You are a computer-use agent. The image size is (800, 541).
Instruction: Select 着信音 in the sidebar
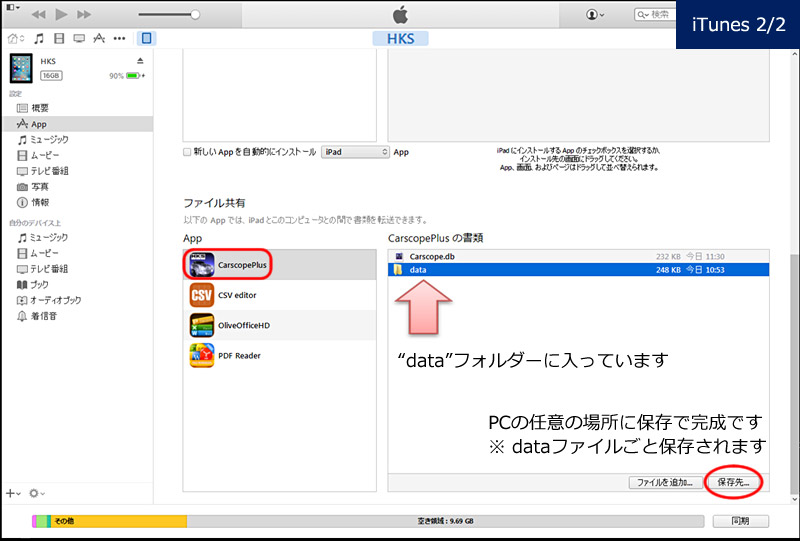(x=37, y=316)
